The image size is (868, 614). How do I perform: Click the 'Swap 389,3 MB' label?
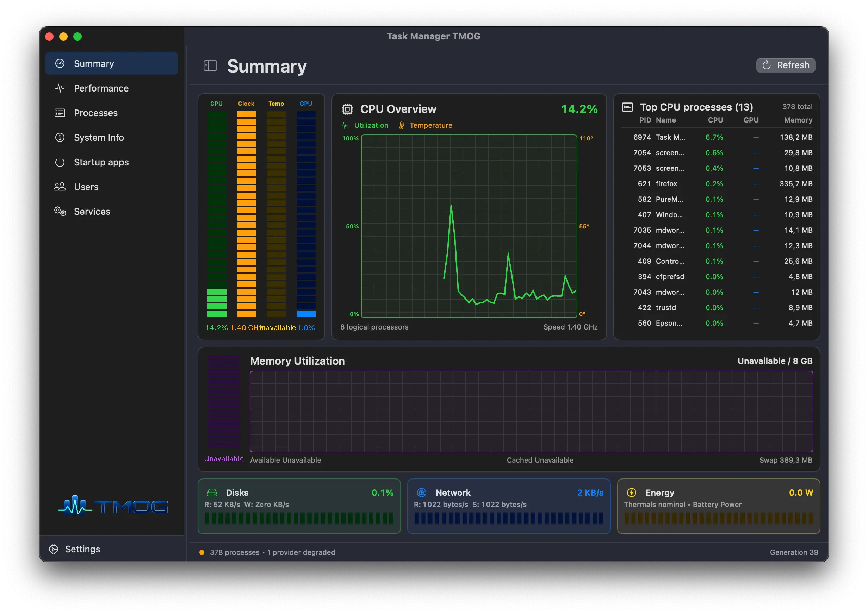786,460
